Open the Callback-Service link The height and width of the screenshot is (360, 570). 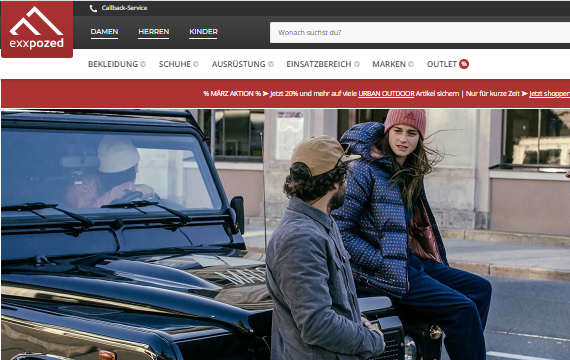pos(124,8)
